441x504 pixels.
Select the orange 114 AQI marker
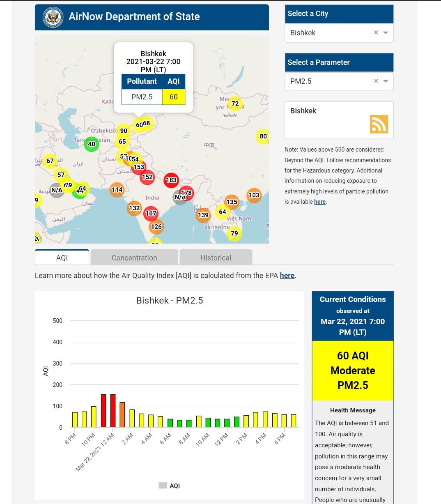tap(117, 190)
